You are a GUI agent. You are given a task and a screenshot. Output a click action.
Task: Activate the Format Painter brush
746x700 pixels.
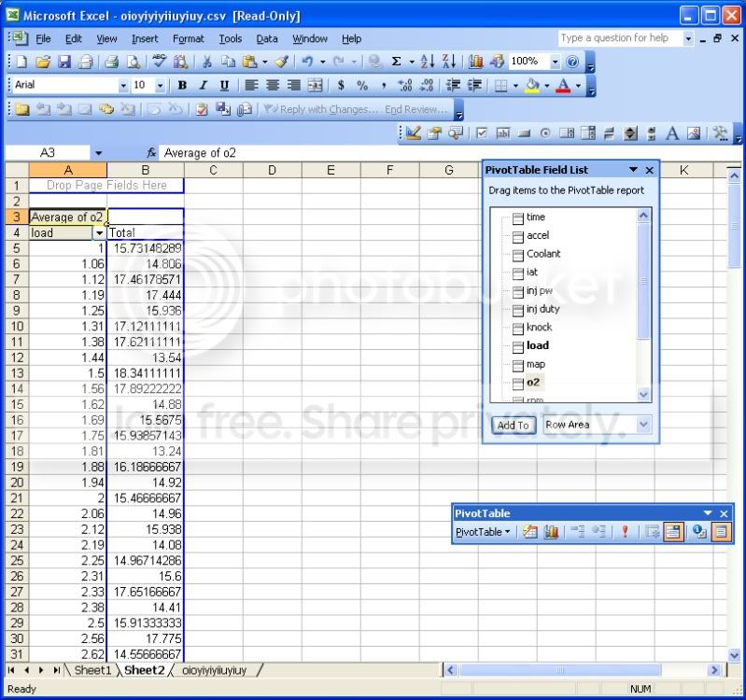point(282,62)
